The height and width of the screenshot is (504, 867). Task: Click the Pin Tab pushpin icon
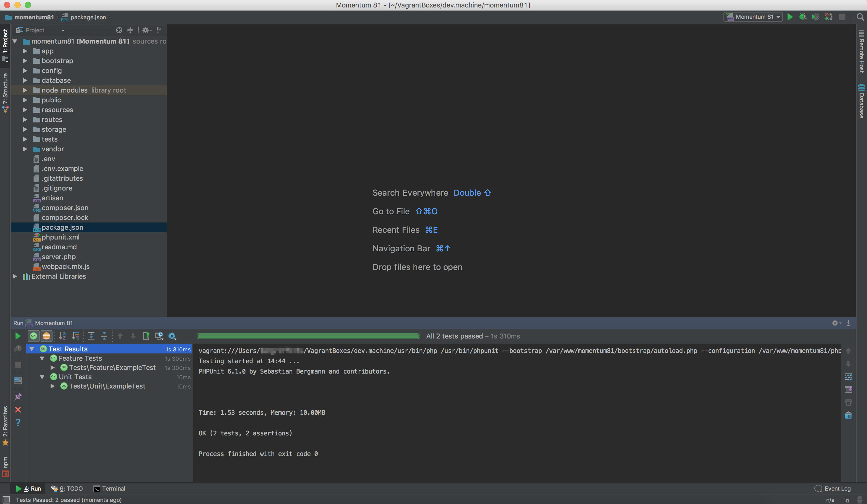(x=18, y=397)
